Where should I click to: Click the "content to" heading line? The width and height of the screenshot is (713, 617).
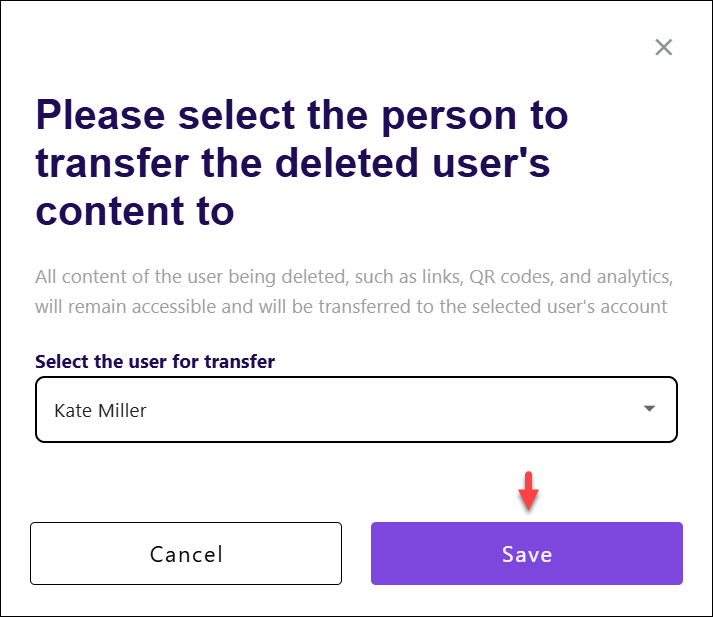coord(135,211)
